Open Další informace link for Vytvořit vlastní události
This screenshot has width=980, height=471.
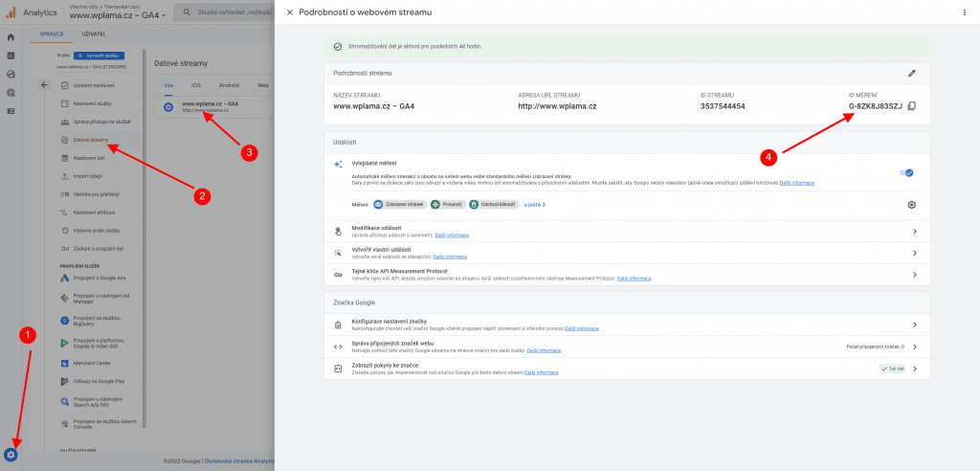tap(450, 258)
